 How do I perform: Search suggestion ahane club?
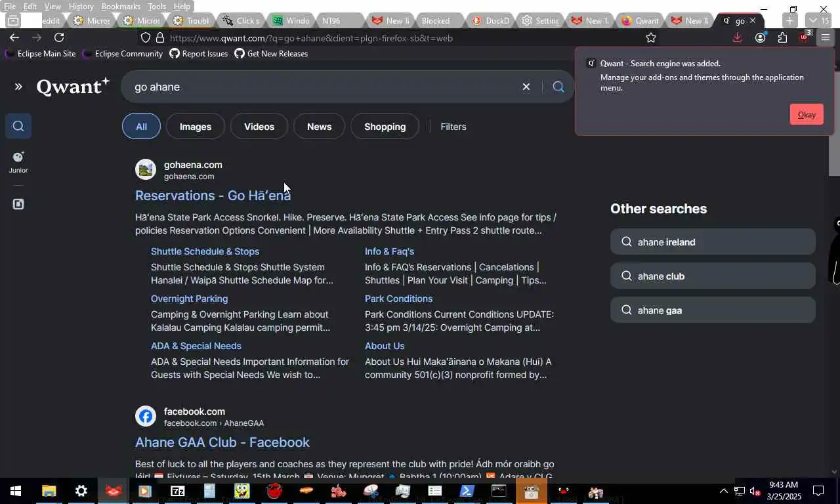pyautogui.click(x=713, y=276)
